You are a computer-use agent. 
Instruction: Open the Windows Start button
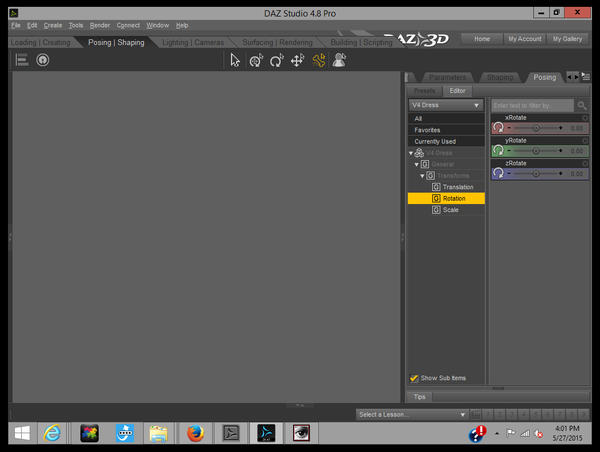tap(22, 433)
